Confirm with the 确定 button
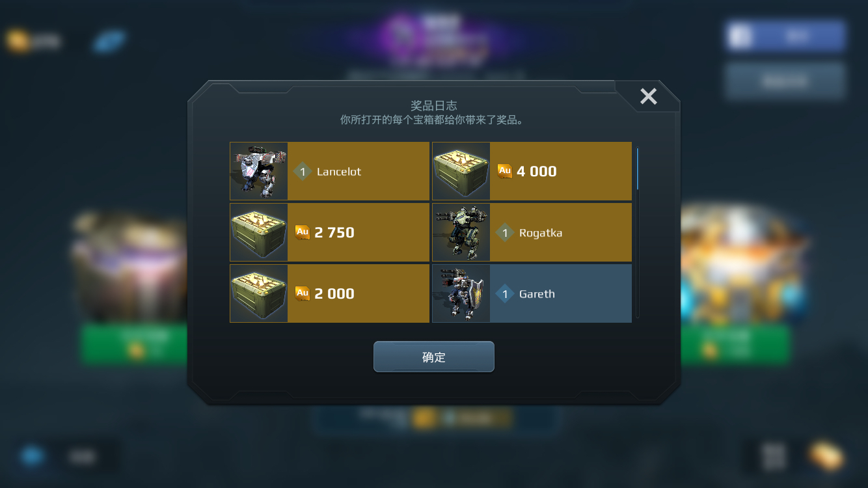 click(434, 357)
